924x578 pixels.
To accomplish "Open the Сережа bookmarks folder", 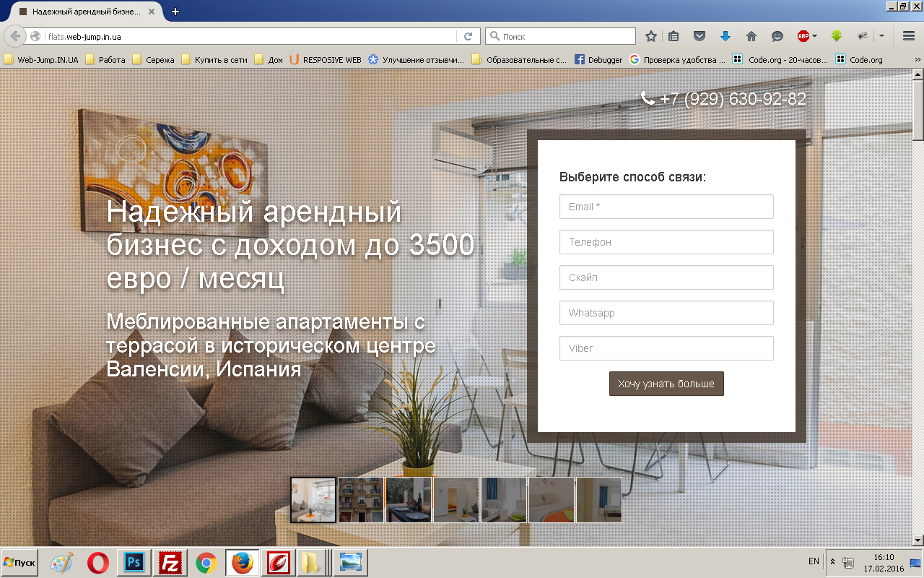I will tap(153, 60).
